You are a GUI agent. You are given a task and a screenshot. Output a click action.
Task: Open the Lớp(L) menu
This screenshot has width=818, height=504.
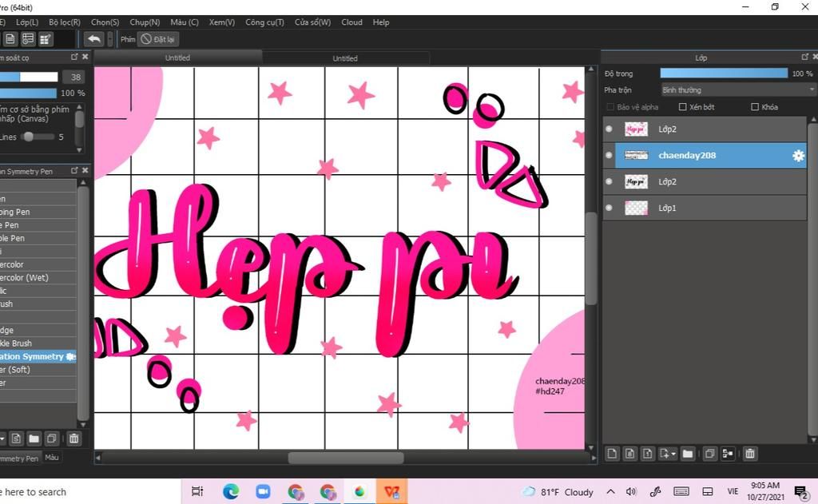(x=27, y=22)
